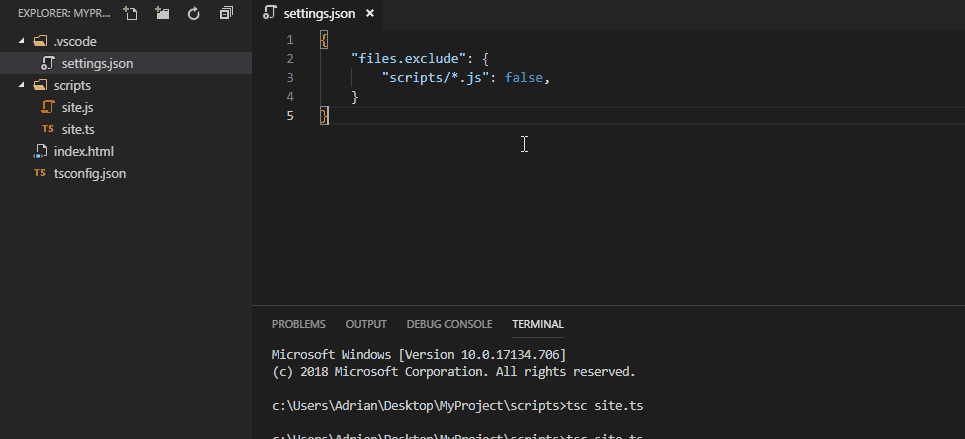Open index.html in the Explorer
Viewport: 965px width, 439px height.
(x=126, y=151)
